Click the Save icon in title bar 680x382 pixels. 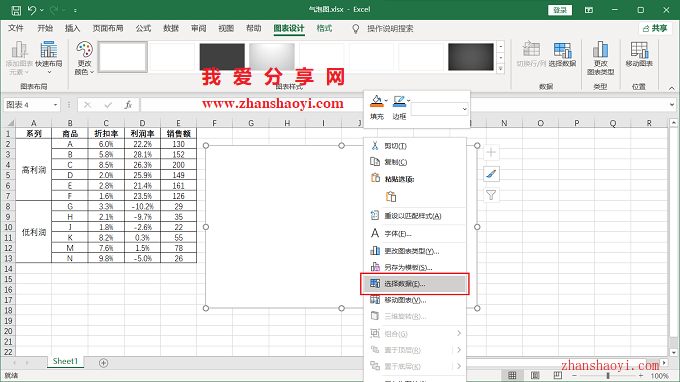click(16, 10)
